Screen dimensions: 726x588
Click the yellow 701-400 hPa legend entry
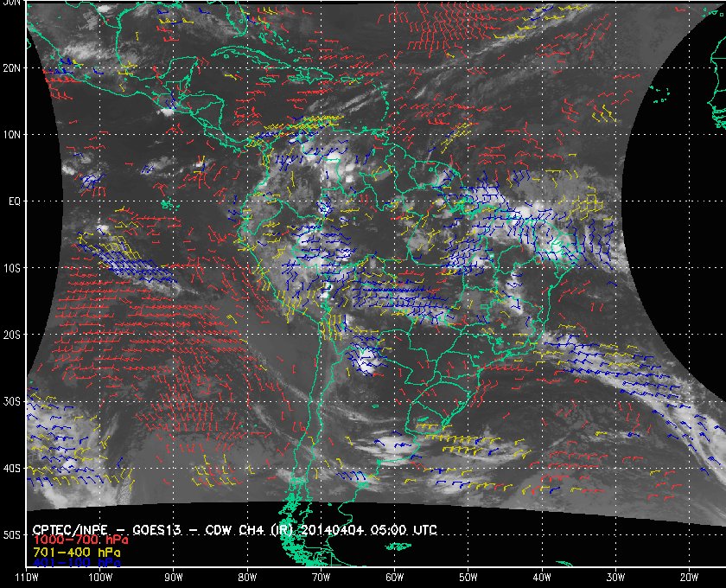pyautogui.click(x=77, y=553)
